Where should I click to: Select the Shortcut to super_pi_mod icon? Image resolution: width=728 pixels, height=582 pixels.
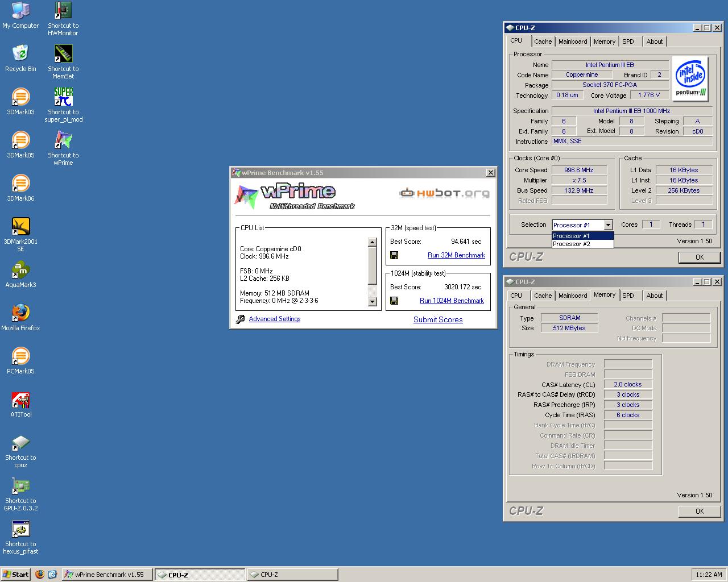pyautogui.click(x=63, y=105)
